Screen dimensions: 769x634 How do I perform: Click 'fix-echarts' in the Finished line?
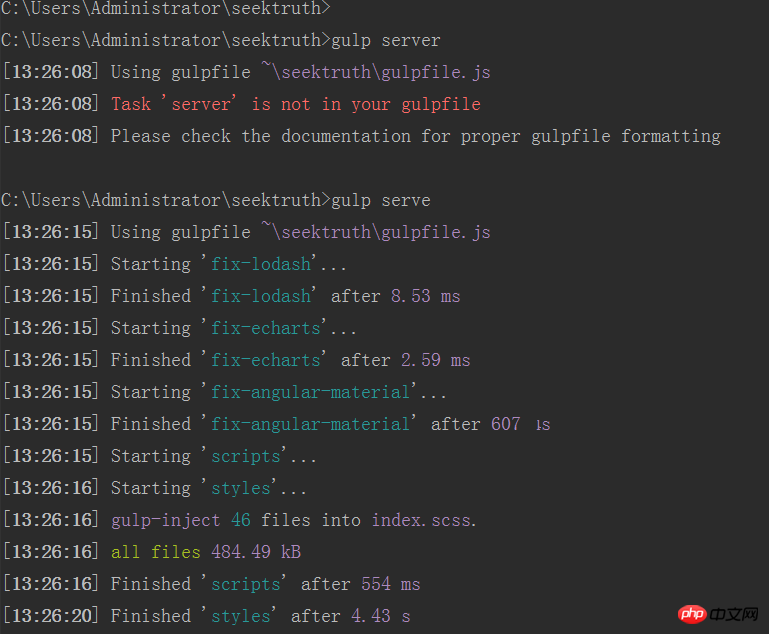point(266,360)
